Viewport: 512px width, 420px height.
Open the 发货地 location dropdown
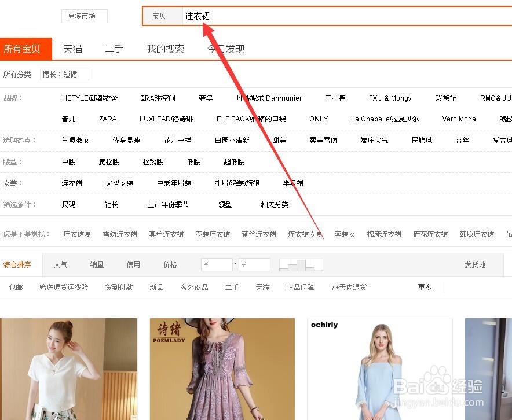(475, 265)
